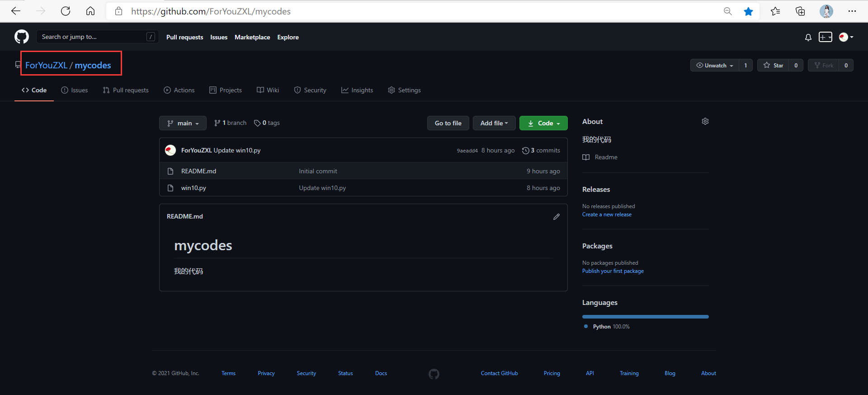Screen dimensions: 868x395
Task: Focus the Search or jump to field
Action: click(x=97, y=37)
